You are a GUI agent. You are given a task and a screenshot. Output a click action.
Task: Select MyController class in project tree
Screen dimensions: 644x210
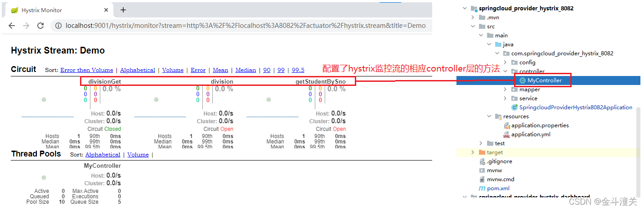point(545,80)
